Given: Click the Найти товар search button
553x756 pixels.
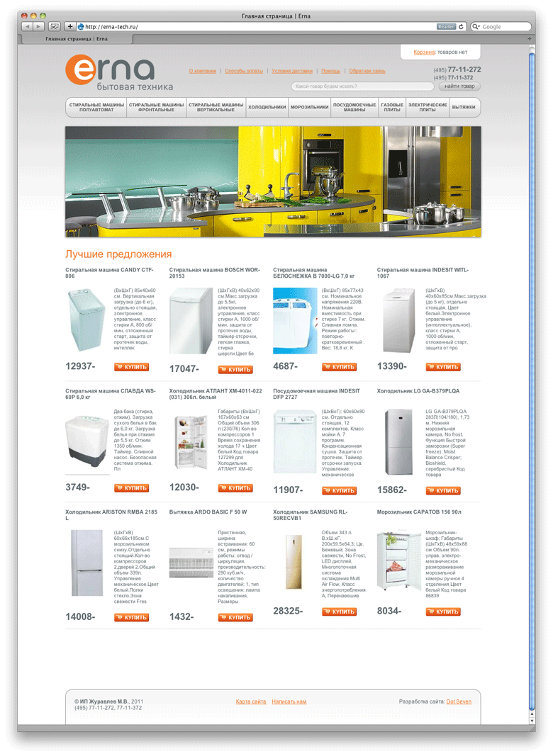Looking at the screenshot, I should (x=459, y=86).
